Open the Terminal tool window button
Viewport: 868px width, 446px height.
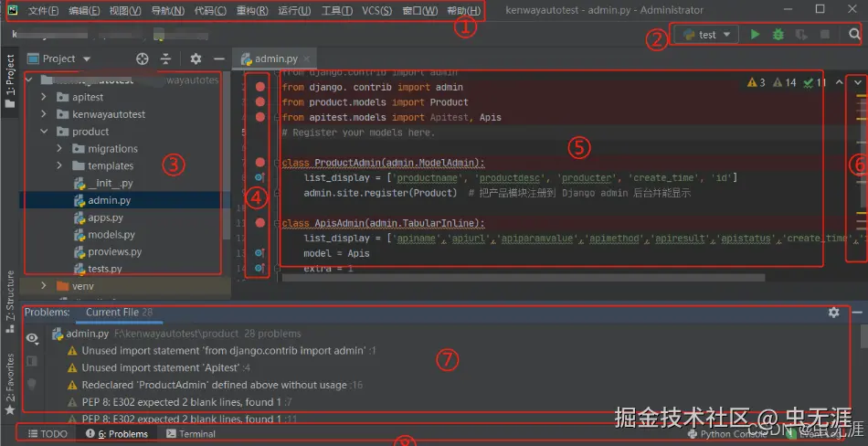pyautogui.click(x=191, y=434)
